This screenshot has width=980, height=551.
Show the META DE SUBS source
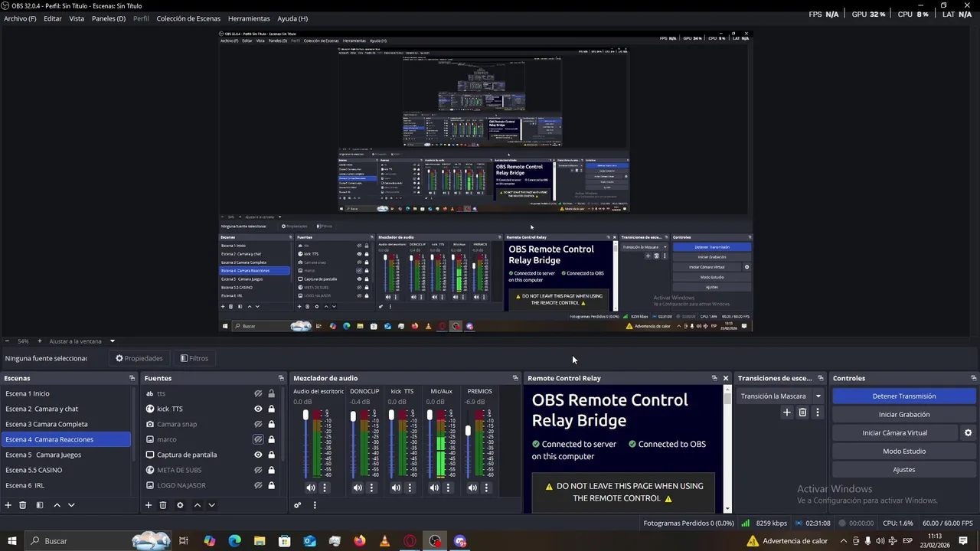258,470
